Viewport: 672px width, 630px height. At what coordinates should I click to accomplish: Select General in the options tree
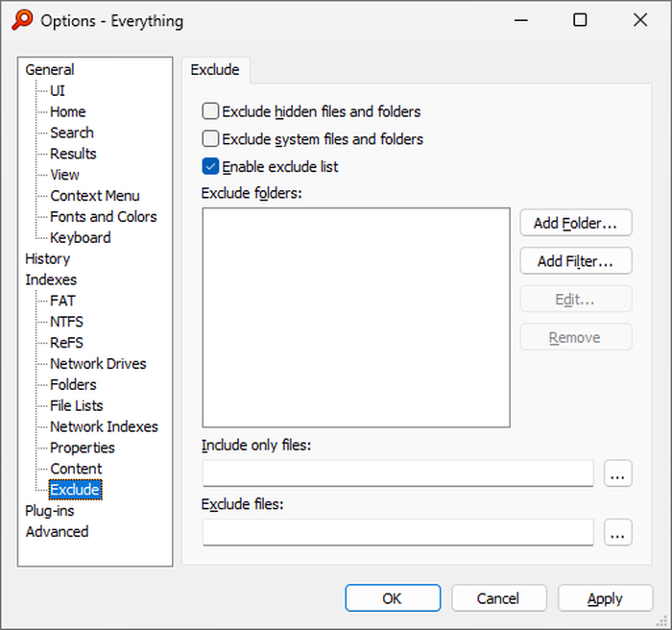click(50, 69)
